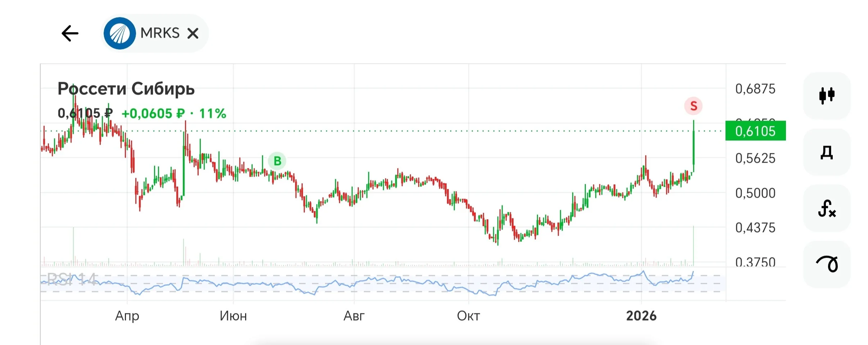Tap the green B buy marker
Image resolution: width=868 pixels, height=345 pixels.
point(277,161)
